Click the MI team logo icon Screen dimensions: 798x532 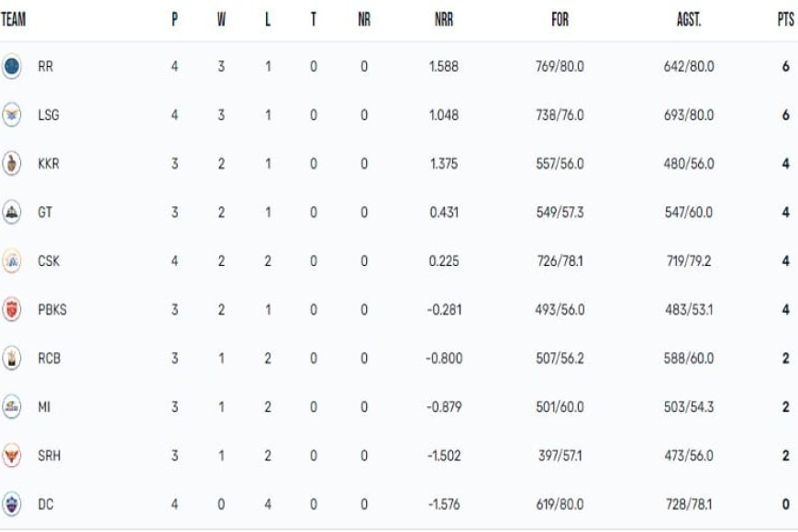(x=11, y=406)
